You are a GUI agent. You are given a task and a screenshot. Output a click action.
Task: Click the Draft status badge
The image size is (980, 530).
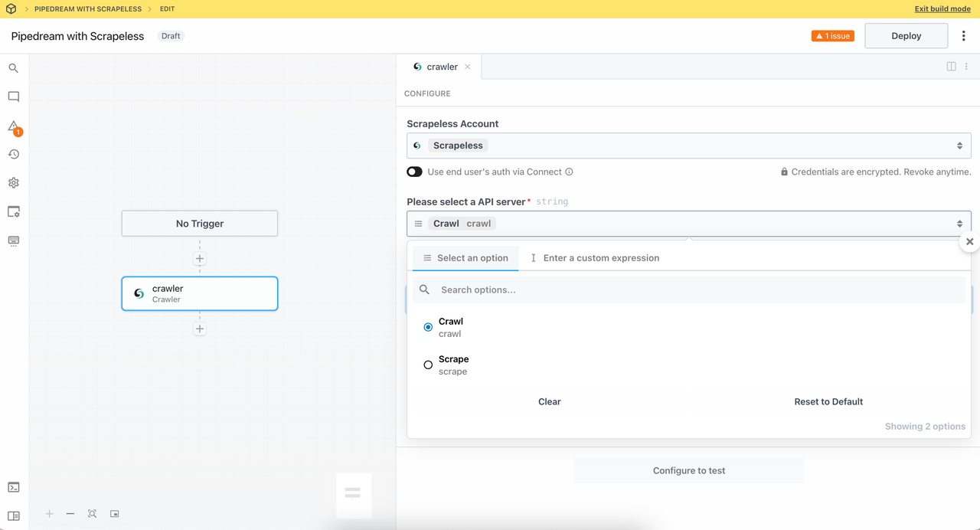(x=171, y=36)
